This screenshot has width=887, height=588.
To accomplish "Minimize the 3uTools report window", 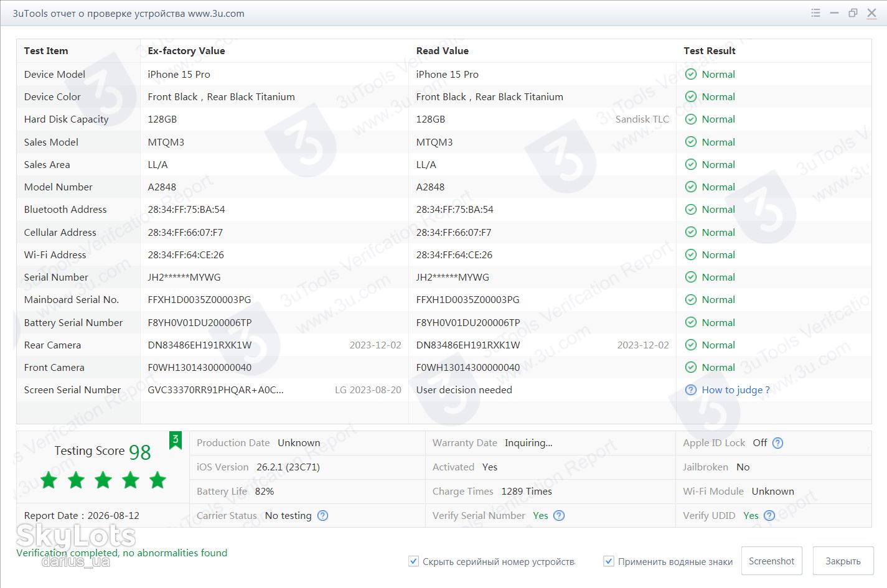I will (x=834, y=13).
